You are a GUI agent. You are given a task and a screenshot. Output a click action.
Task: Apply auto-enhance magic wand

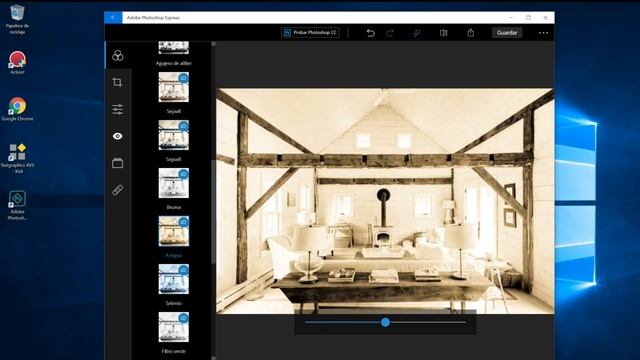(x=416, y=33)
